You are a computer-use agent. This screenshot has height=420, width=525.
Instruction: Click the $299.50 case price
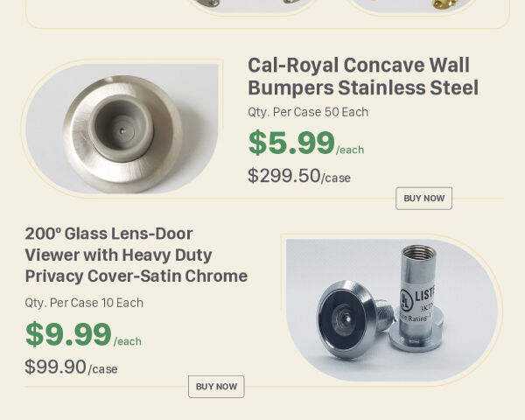pos(284,176)
